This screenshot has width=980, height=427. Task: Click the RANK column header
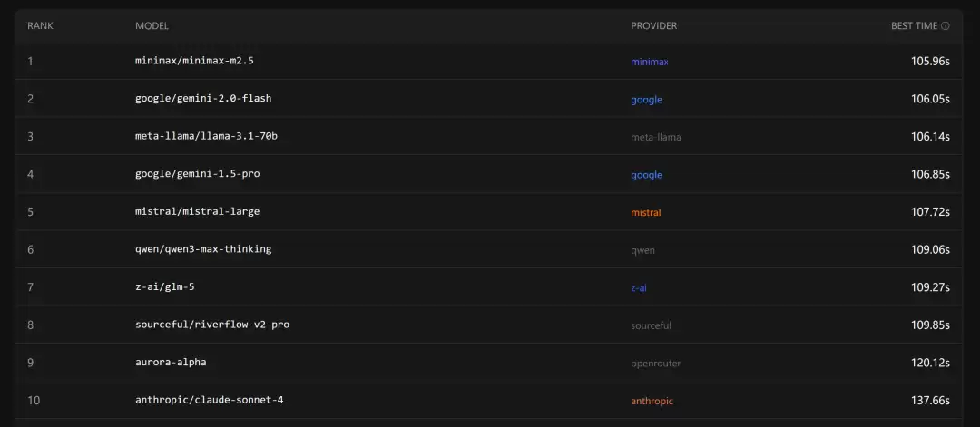pos(38,26)
